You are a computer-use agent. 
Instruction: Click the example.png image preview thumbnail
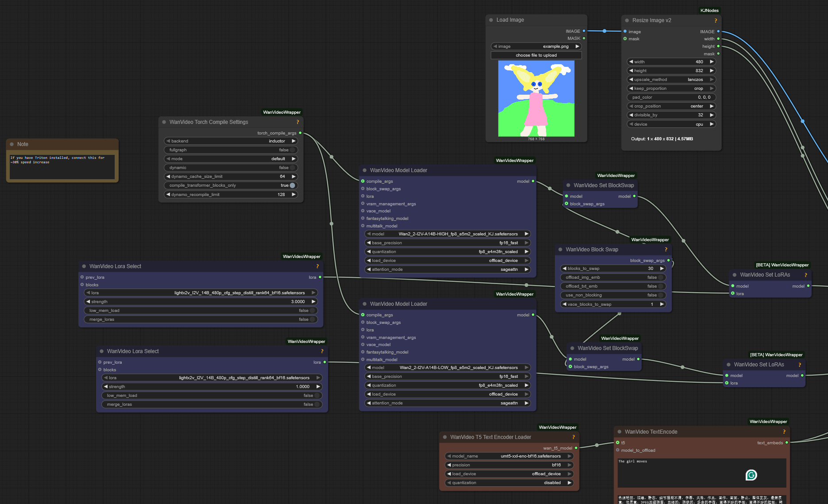[536, 99]
